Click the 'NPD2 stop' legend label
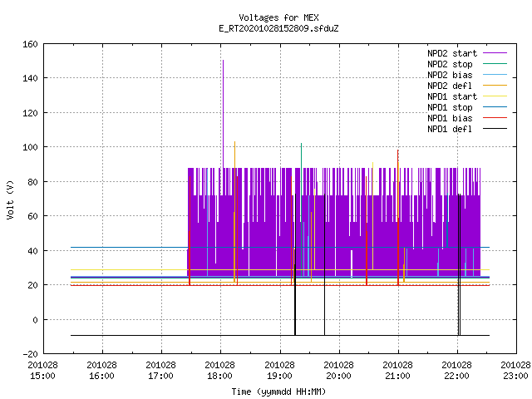This screenshot has width=532, height=399. pos(450,64)
